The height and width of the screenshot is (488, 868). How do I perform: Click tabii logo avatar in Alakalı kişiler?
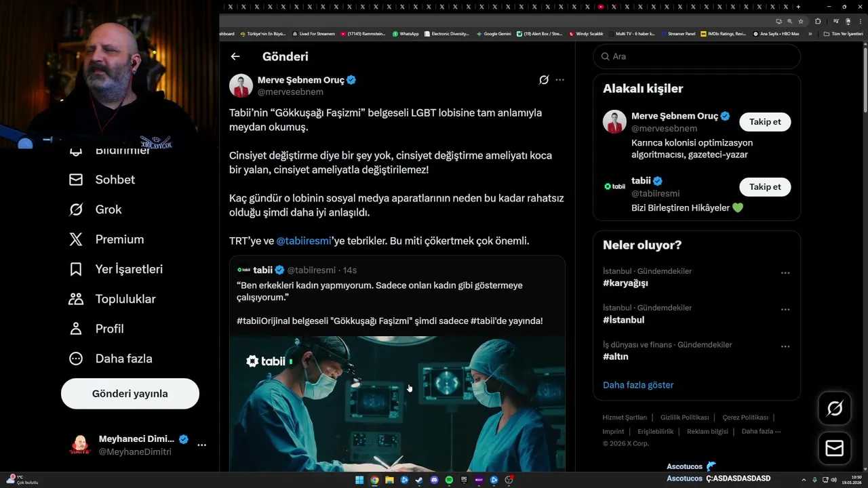point(614,186)
